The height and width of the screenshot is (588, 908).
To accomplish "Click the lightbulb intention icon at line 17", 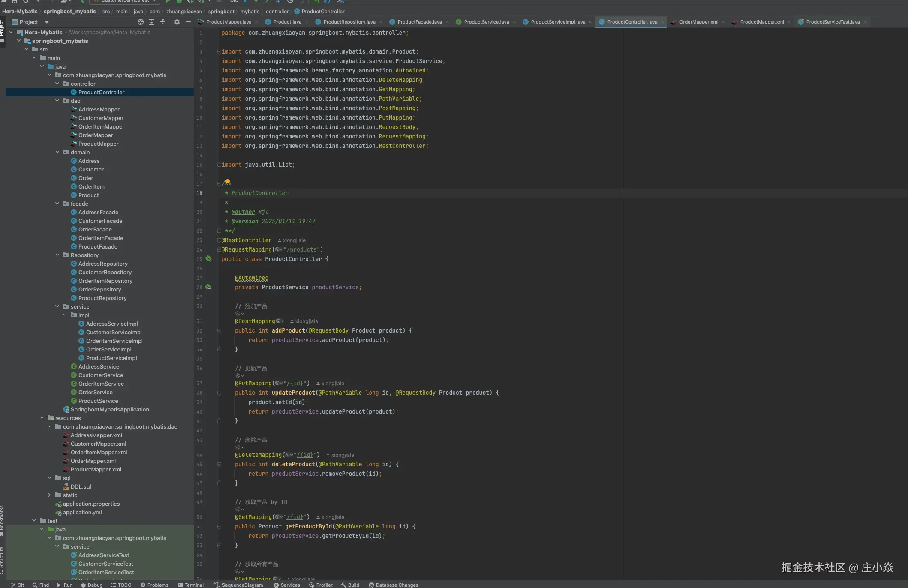I will (228, 182).
